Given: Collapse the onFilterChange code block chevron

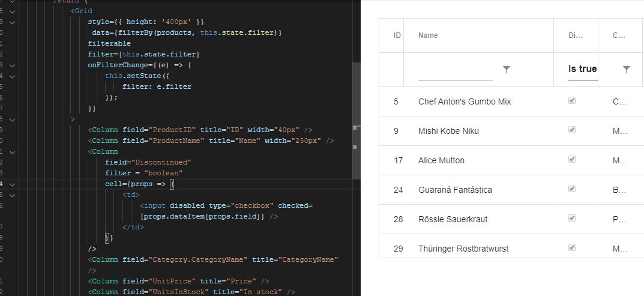Looking at the screenshot, I should click(x=13, y=65).
